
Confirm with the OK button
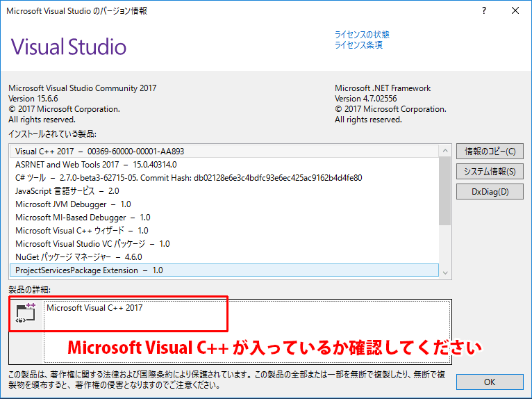click(x=490, y=382)
